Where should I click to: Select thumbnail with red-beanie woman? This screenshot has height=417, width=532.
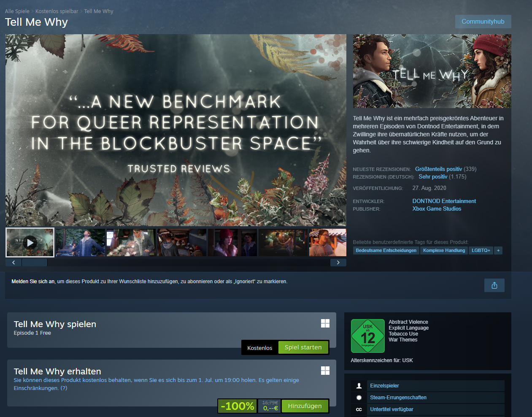pyautogui.click(x=232, y=243)
